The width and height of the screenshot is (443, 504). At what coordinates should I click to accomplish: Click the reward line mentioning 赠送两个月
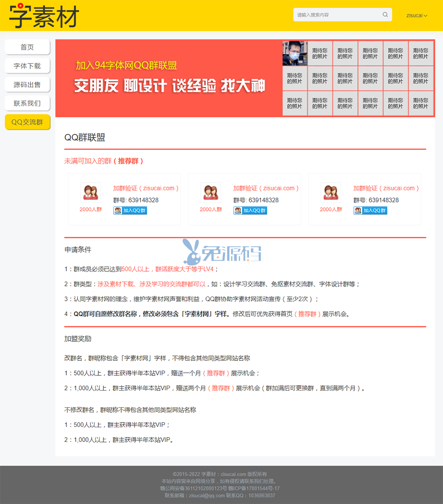pos(214,388)
